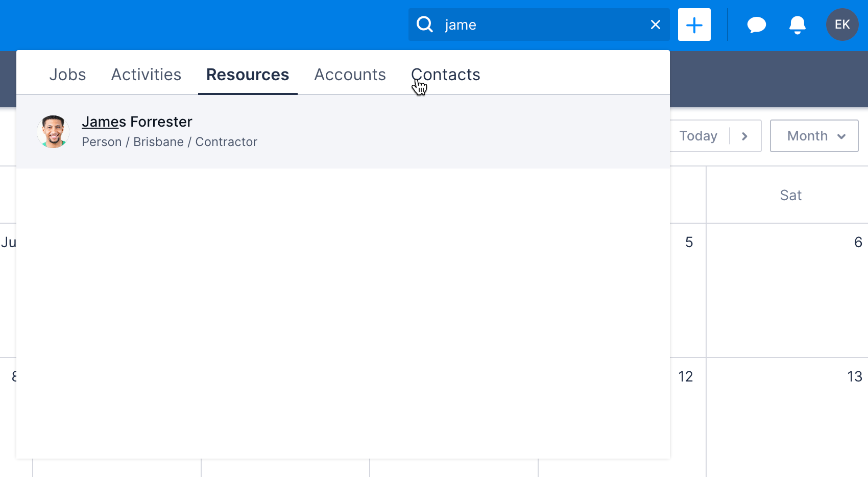This screenshot has height=477, width=868.
Task: Select the Activities tab
Action: 146,75
